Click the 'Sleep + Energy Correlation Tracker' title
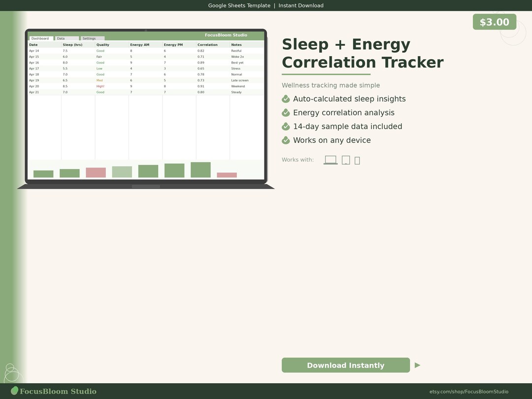 pyautogui.click(x=363, y=53)
